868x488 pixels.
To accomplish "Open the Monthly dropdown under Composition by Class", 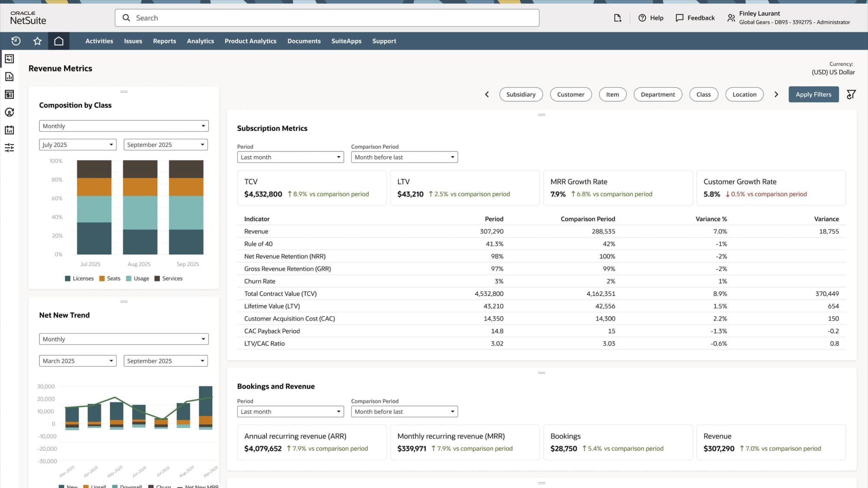I will tap(123, 126).
